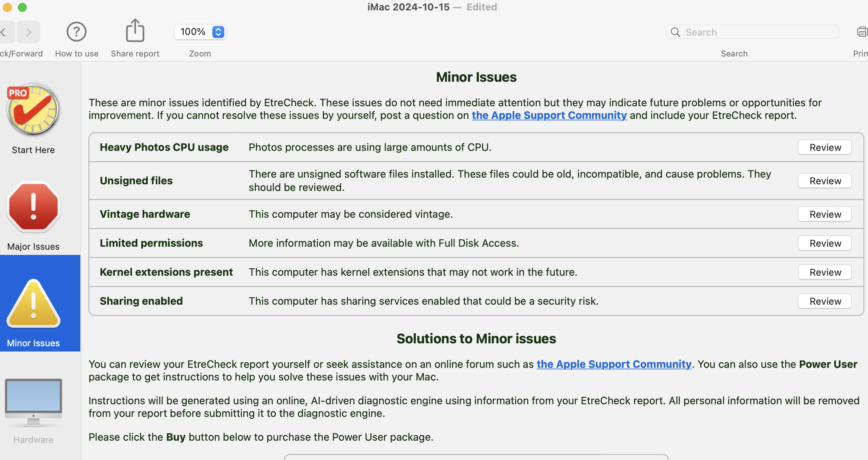Review the Limited permissions issue
Viewport: 868px width, 460px height.
click(x=824, y=243)
